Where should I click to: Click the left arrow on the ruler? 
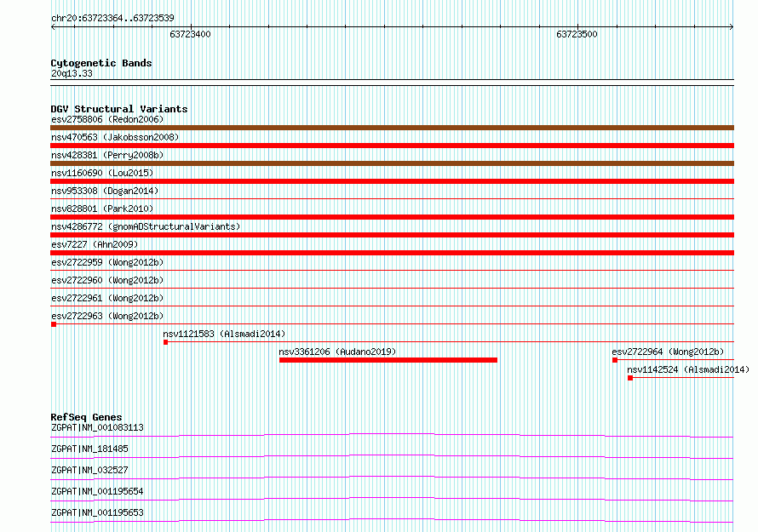tap(53, 26)
